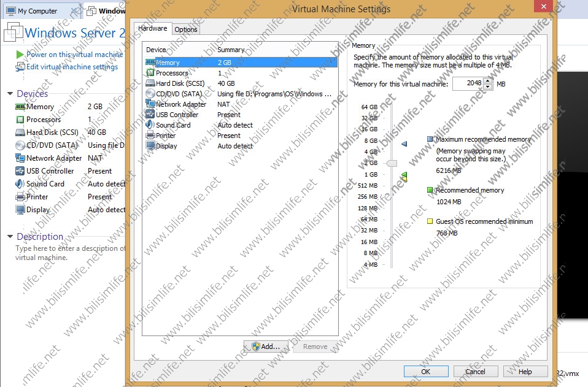Switch to the Hardware tab

tap(153, 28)
